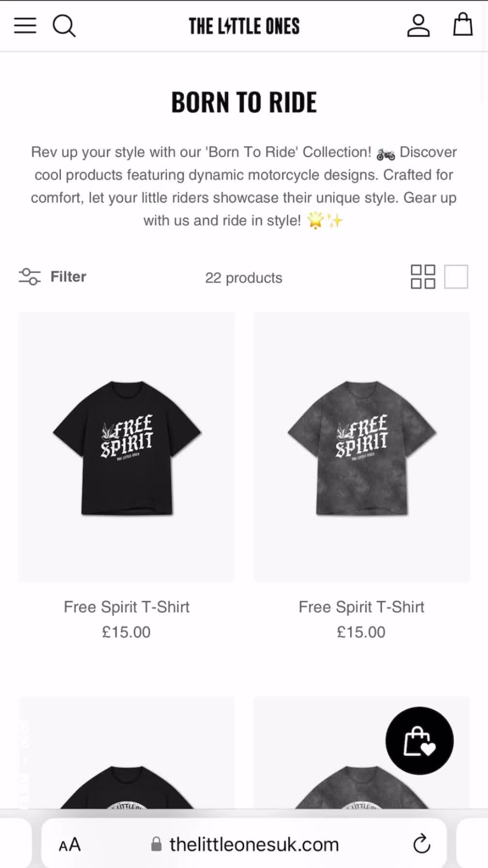Screen dimensions: 488x868
Task: Open the floating wishlist bag button
Action: click(419, 741)
